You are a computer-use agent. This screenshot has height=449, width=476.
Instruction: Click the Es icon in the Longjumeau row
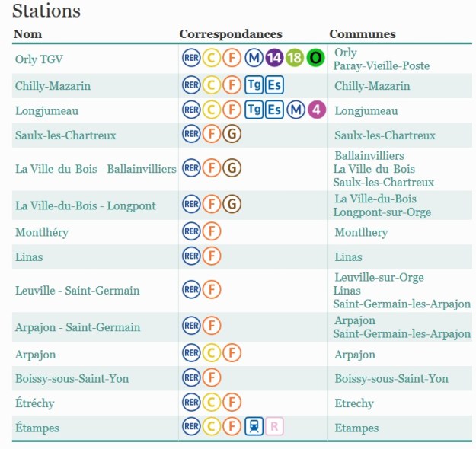coord(275,110)
